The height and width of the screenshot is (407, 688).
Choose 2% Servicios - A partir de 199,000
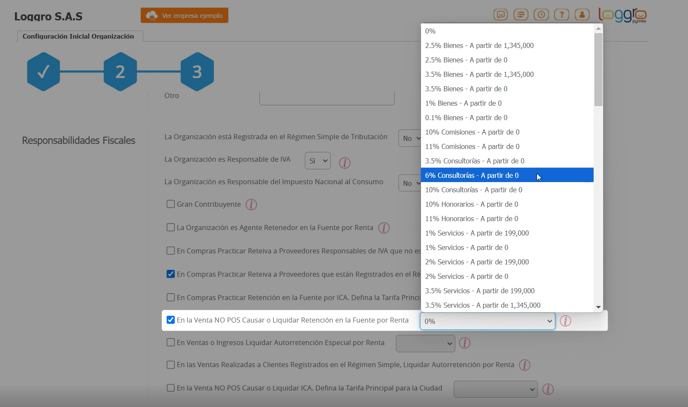pos(507,262)
